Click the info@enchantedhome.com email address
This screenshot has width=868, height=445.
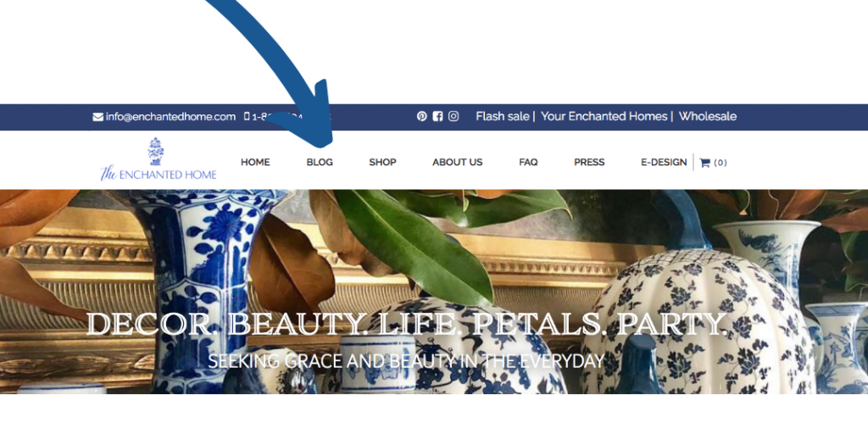pyautogui.click(x=170, y=117)
